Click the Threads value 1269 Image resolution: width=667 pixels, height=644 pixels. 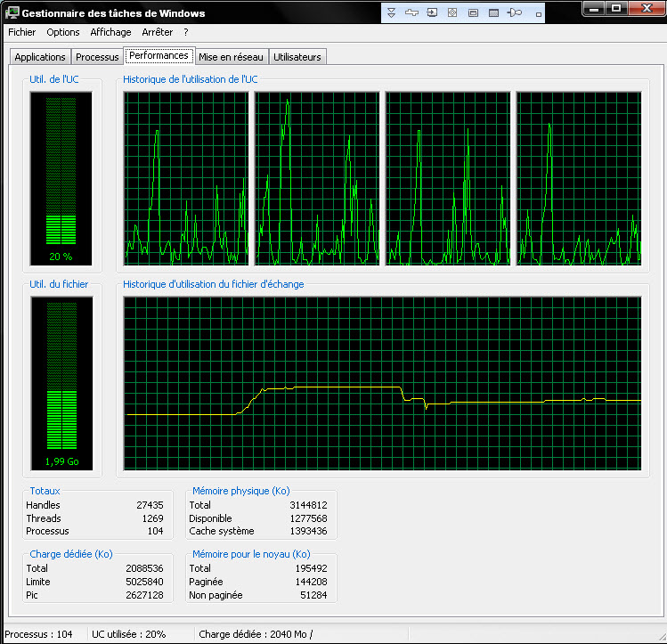click(152, 518)
